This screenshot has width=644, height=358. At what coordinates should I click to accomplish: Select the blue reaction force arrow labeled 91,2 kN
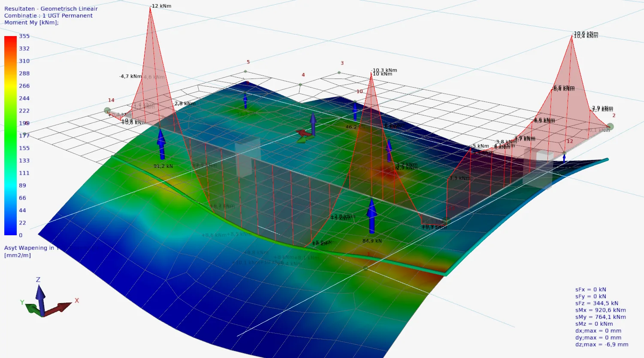(x=161, y=144)
